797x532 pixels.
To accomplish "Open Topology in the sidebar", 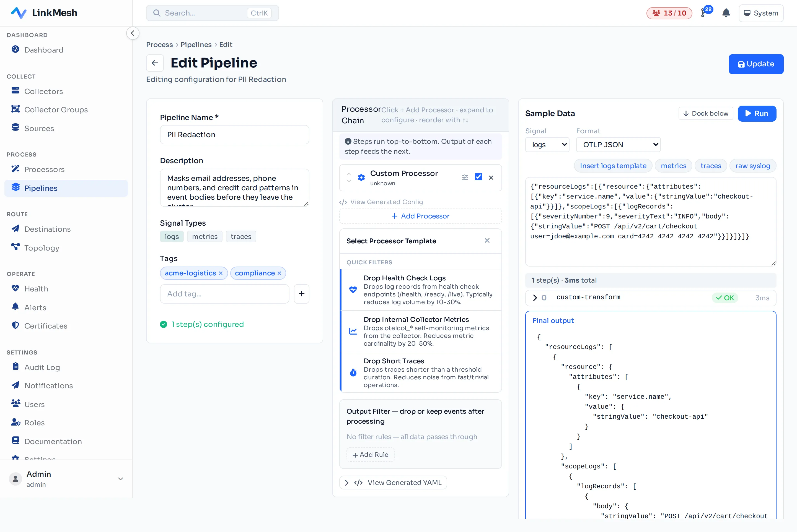I will (x=66, y=248).
